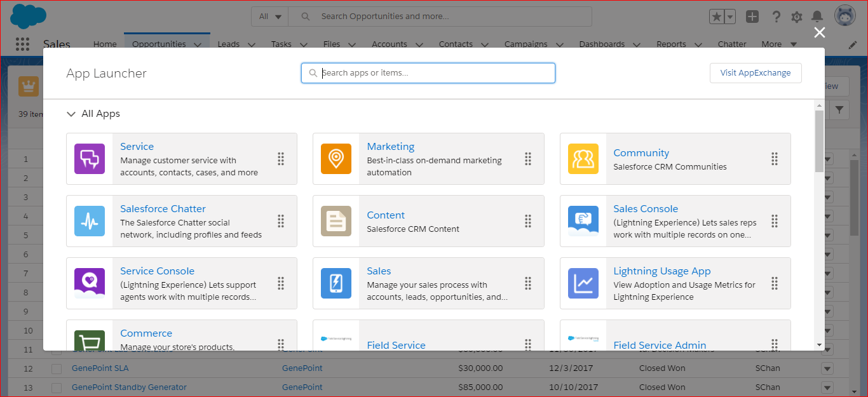The height and width of the screenshot is (397, 868).
Task: Switch to the Accounts tab
Action: pos(389,44)
